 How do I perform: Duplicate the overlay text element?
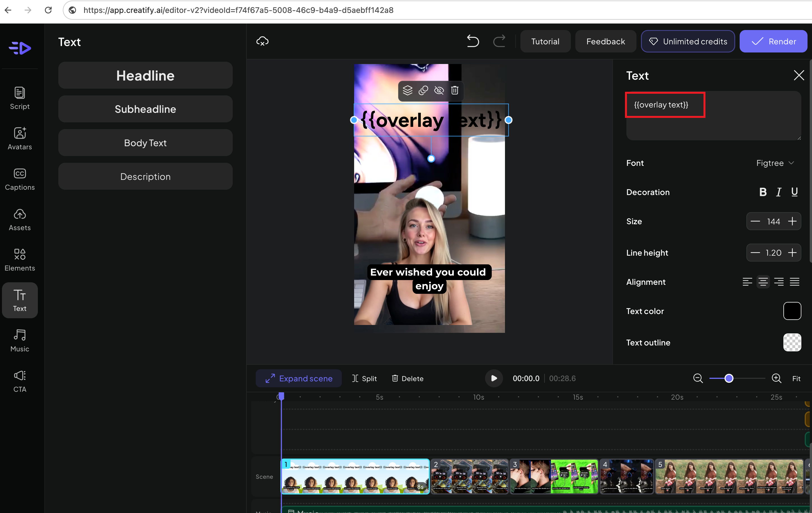click(423, 90)
